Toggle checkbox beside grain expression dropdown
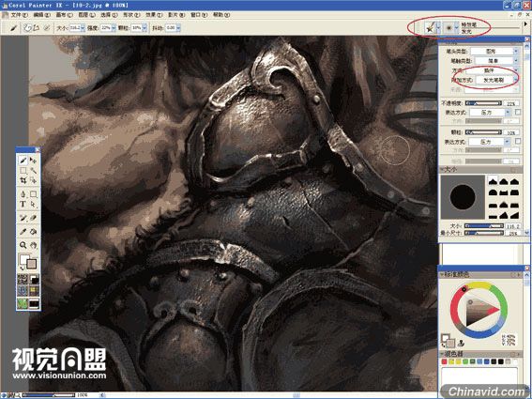 (x=518, y=141)
